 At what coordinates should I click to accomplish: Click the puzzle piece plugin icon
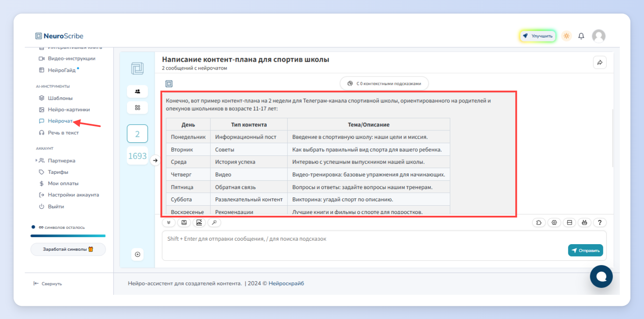tap(539, 223)
